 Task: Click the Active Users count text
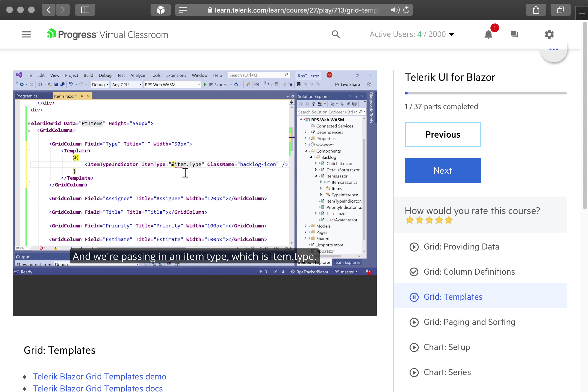coord(408,34)
